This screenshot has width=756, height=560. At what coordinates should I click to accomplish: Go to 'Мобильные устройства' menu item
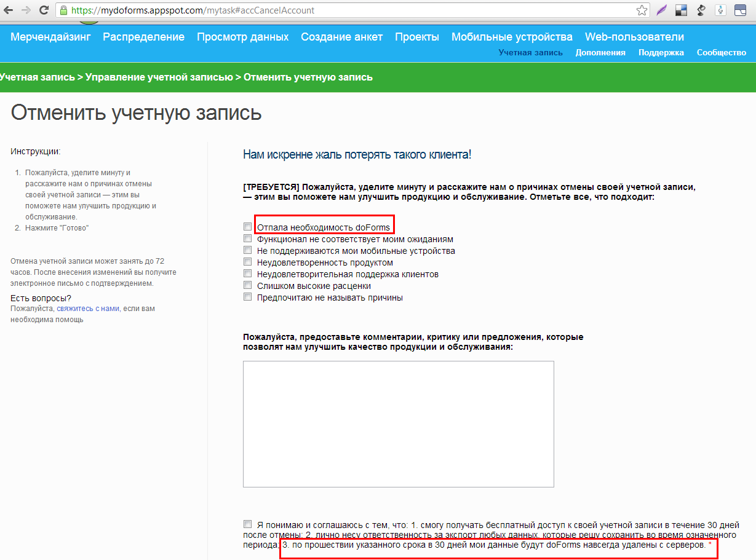pos(512,37)
